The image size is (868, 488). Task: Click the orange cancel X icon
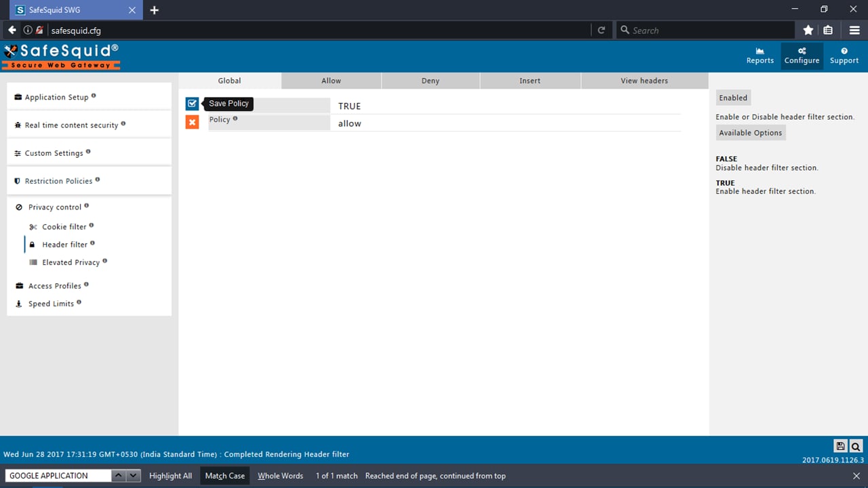[192, 122]
